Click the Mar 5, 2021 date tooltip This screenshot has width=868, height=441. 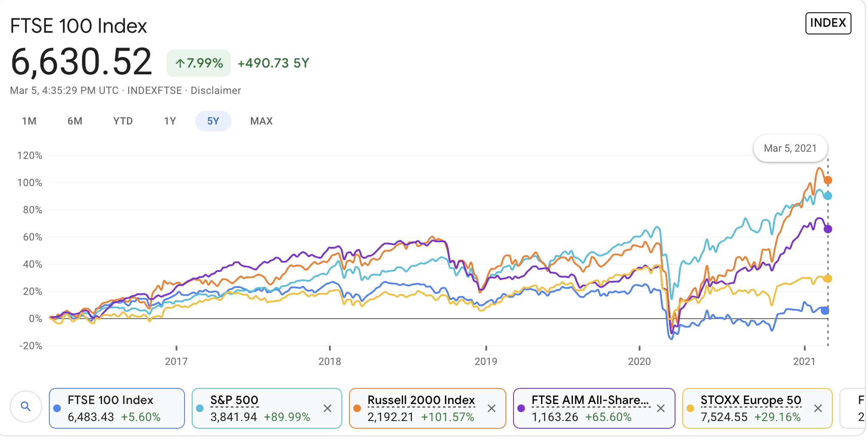(790, 148)
